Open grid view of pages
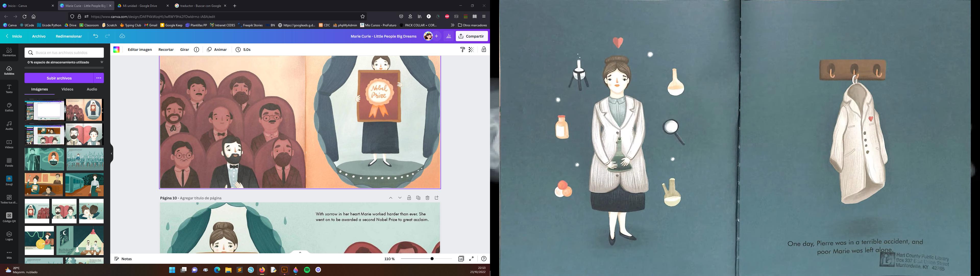 pyautogui.click(x=461, y=259)
